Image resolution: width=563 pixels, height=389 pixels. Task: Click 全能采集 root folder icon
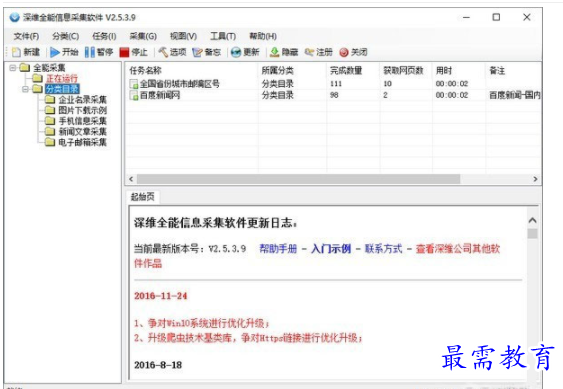[x=25, y=68]
